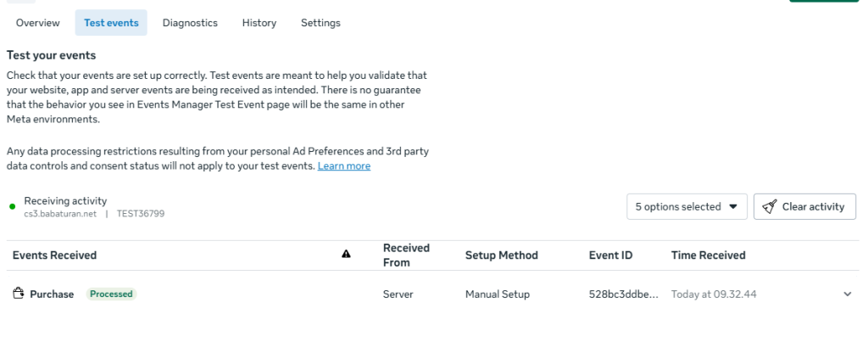Image resolution: width=868 pixels, height=359 pixels.
Task: Follow the Learn more link
Action: point(343,166)
